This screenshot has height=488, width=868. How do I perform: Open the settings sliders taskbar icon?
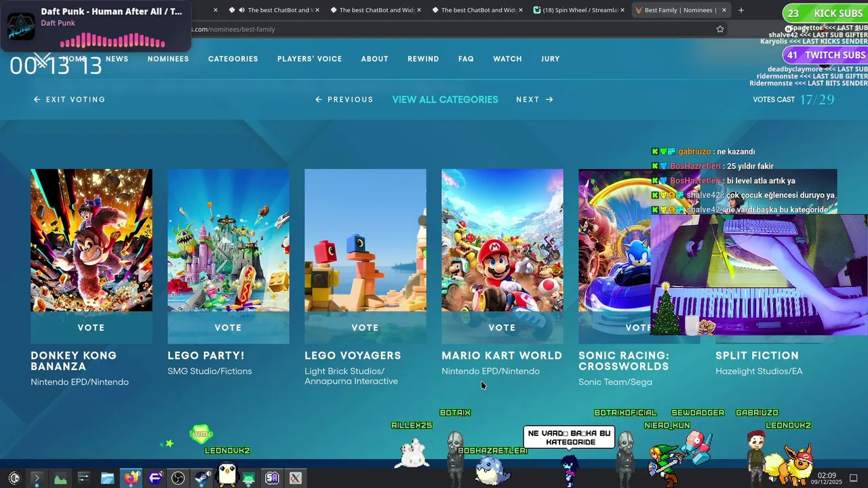coord(83,479)
